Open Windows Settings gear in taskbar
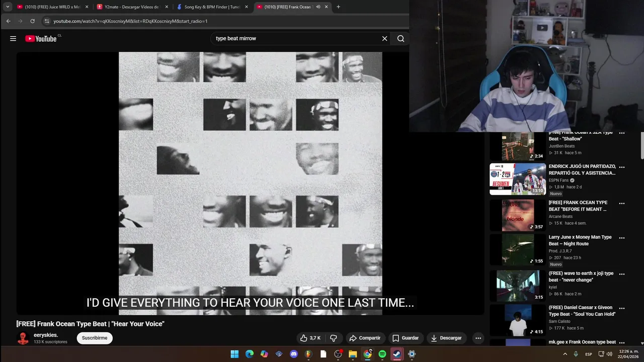This screenshot has width=644, height=362. (412, 354)
